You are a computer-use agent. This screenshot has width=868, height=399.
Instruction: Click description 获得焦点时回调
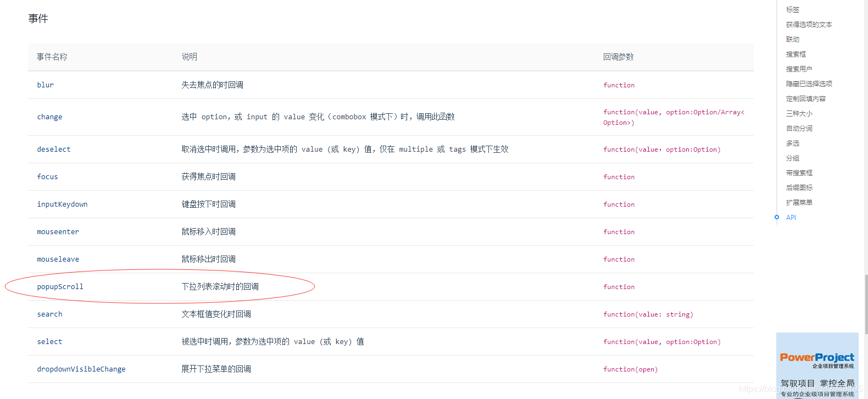point(209,177)
